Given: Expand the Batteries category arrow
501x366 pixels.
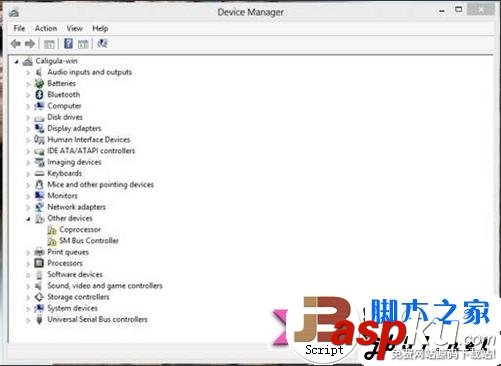Looking at the screenshot, I should click(x=28, y=84).
